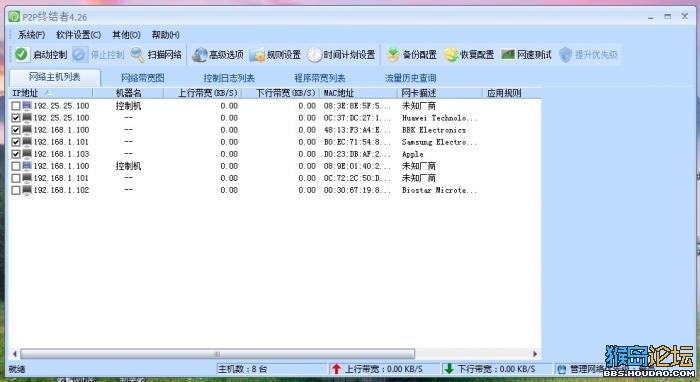Click the 恢复配置 restore icon
This screenshot has height=382, width=700.
pos(451,54)
